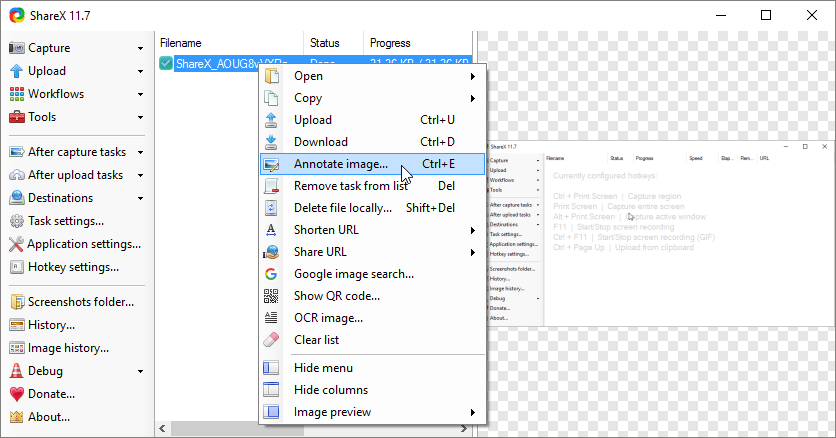Expand the After upload tasks arrow
This screenshot has width=836, height=438.
pos(140,176)
